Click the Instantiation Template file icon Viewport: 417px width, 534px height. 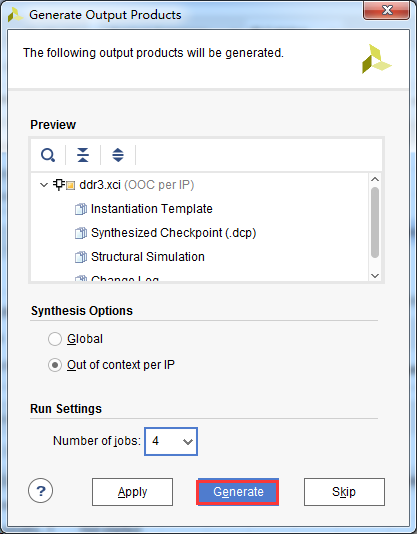pos(81,209)
